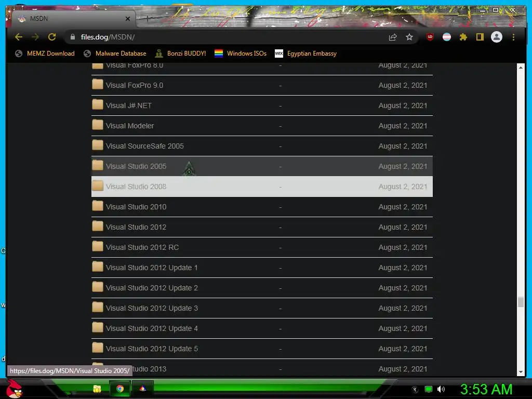Click folder icon beside Visual Studio 2010
This screenshot has width=532, height=399.
97,206
